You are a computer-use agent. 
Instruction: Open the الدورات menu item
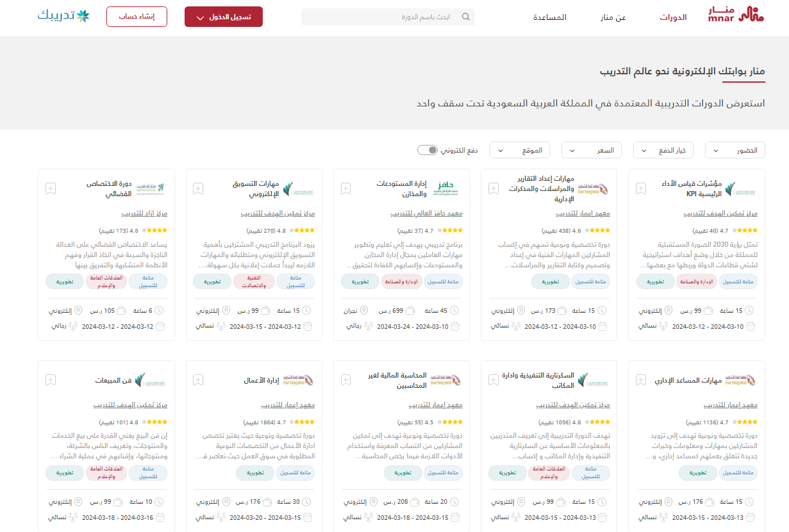(x=673, y=17)
